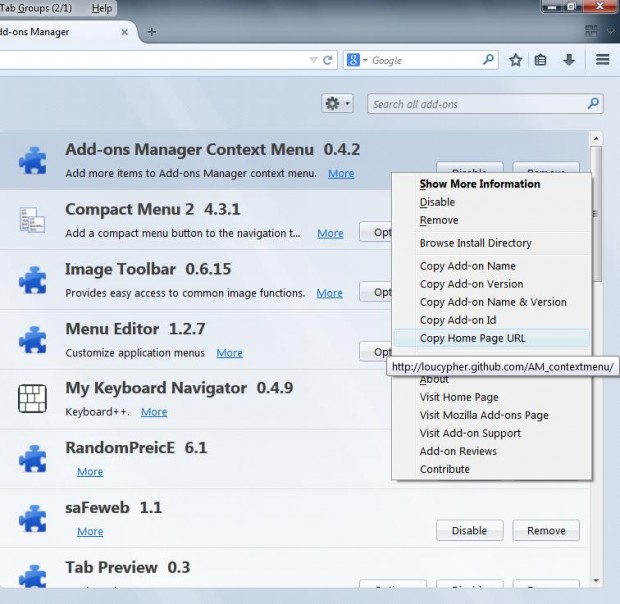
Task: Select Browse Install Directory
Action: (x=491, y=243)
